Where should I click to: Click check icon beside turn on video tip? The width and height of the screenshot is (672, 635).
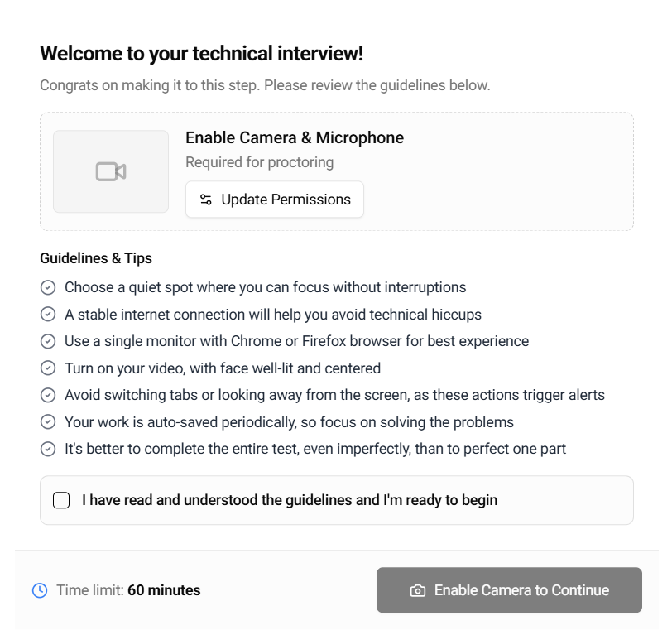point(48,368)
